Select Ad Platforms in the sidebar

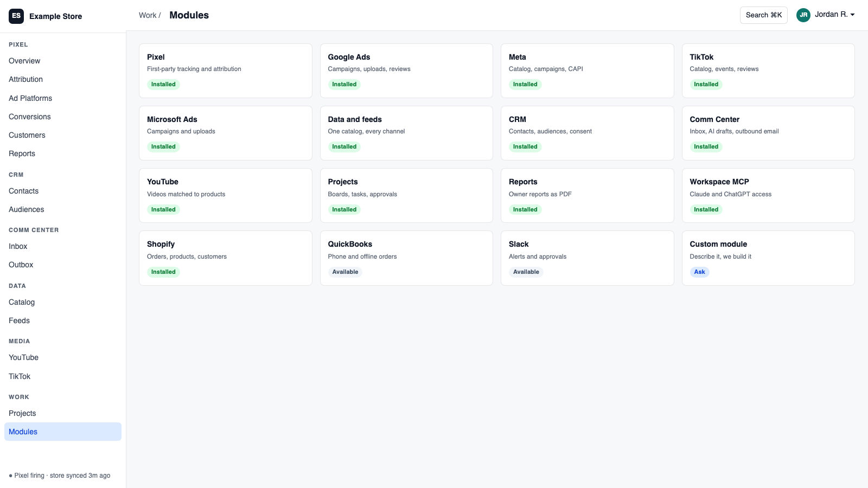tap(63, 98)
